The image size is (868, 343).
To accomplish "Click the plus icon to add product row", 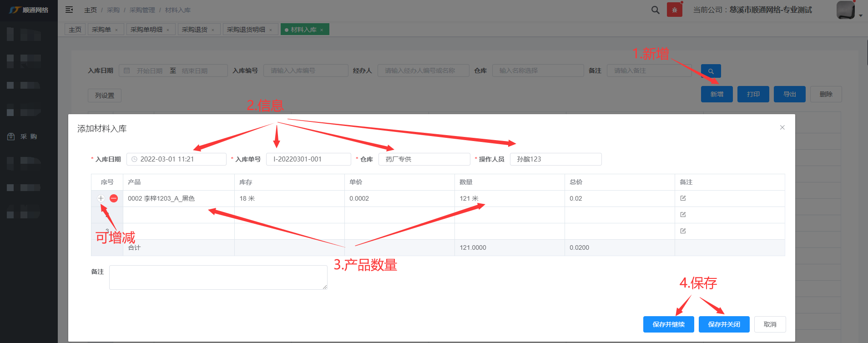I will pyautogui.click(x=101, y=198).
